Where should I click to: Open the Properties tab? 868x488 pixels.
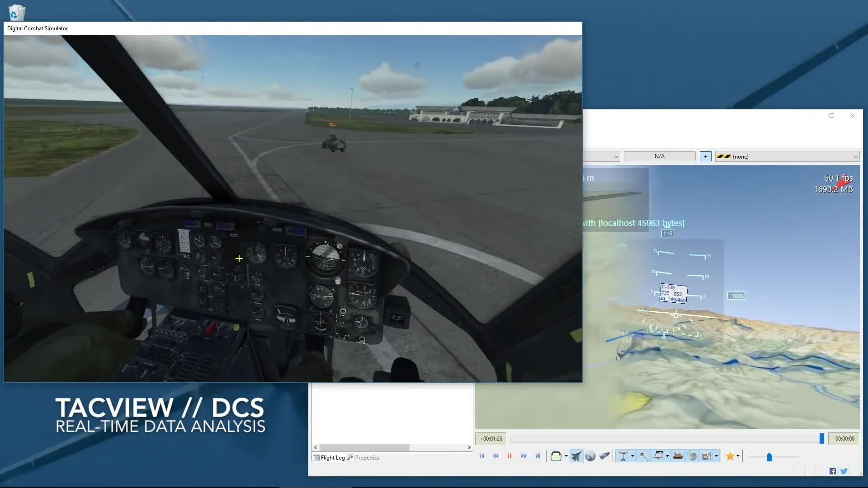[363, 458]
